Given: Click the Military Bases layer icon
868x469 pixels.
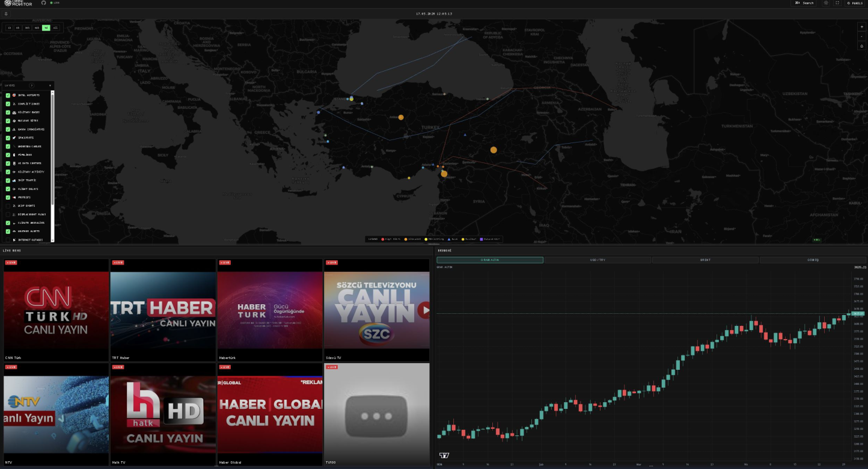Looking at the screenshot, I should coord(14,112).
